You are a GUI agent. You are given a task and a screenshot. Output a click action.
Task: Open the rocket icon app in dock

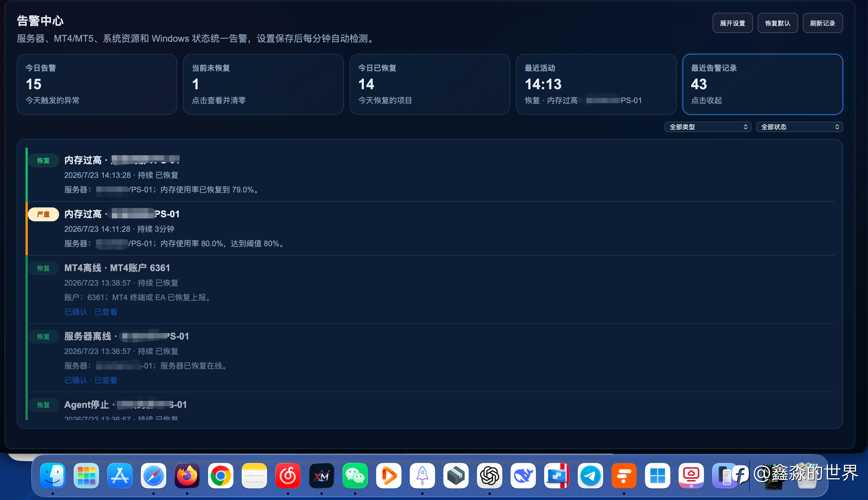(x=422, y=476)
